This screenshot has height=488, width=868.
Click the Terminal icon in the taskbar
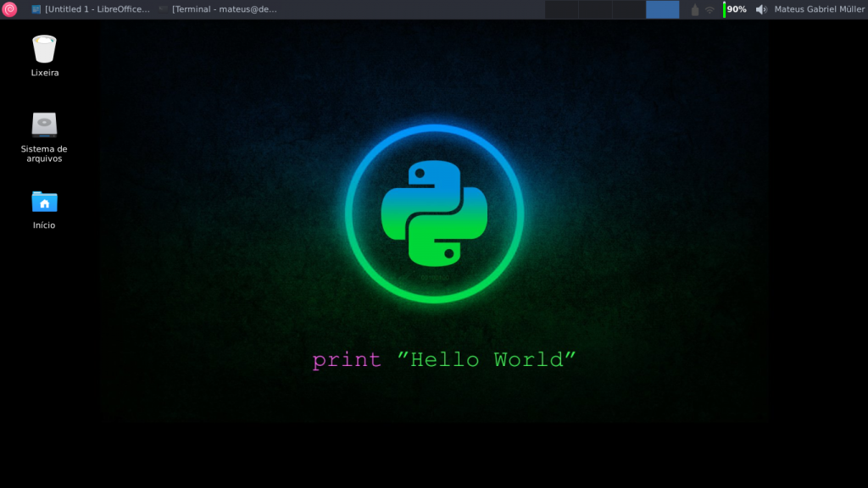(x=163, y=9)
